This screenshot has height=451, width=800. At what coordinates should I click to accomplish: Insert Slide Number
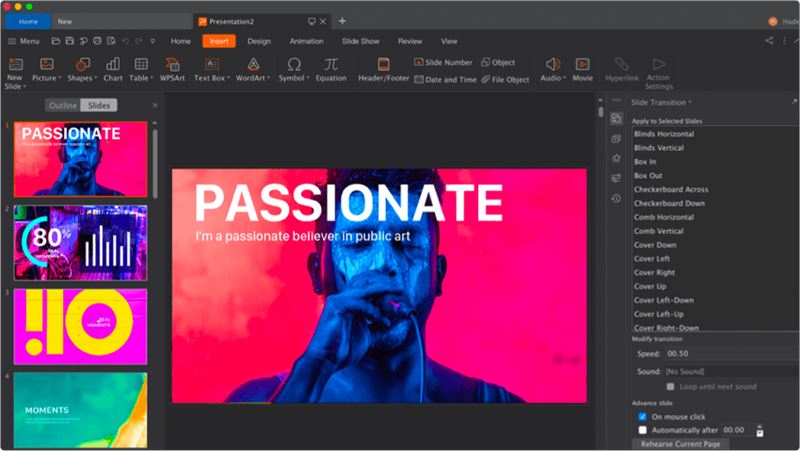pyautogui.click(x=442, y=62)
